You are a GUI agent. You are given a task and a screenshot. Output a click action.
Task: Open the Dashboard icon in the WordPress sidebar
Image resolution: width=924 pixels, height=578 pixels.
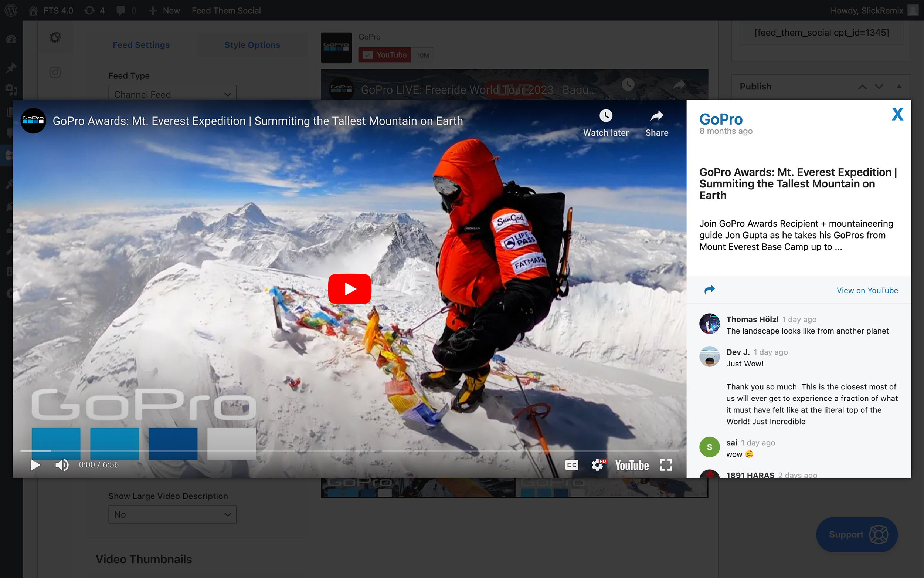[x=11, y=39]
